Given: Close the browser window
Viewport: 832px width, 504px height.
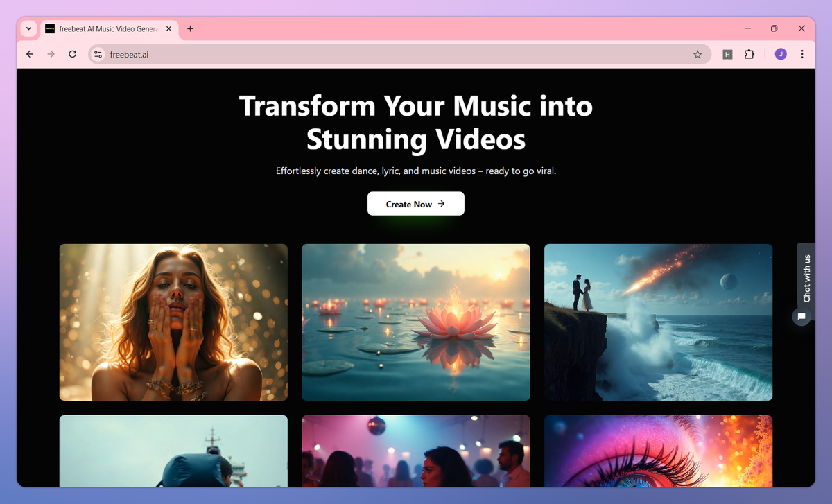Looking at the screenshot, I should pyautogui.click(x=801, y=28).
